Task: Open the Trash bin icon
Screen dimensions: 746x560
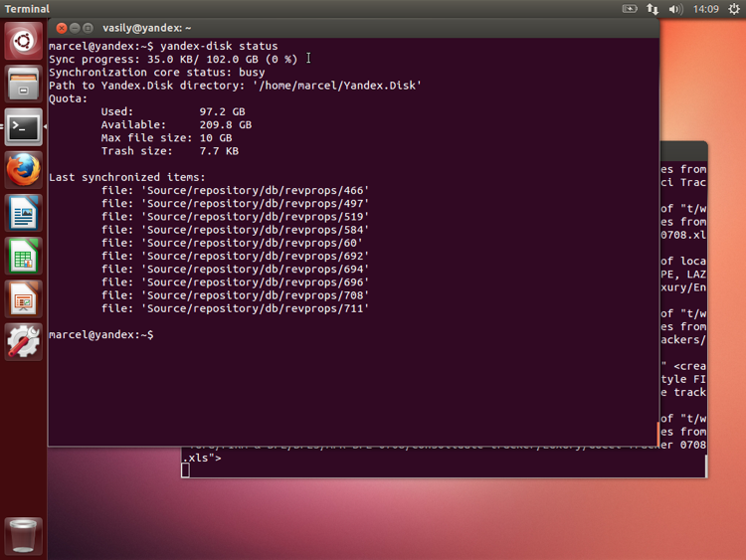Action: point(23,536)
